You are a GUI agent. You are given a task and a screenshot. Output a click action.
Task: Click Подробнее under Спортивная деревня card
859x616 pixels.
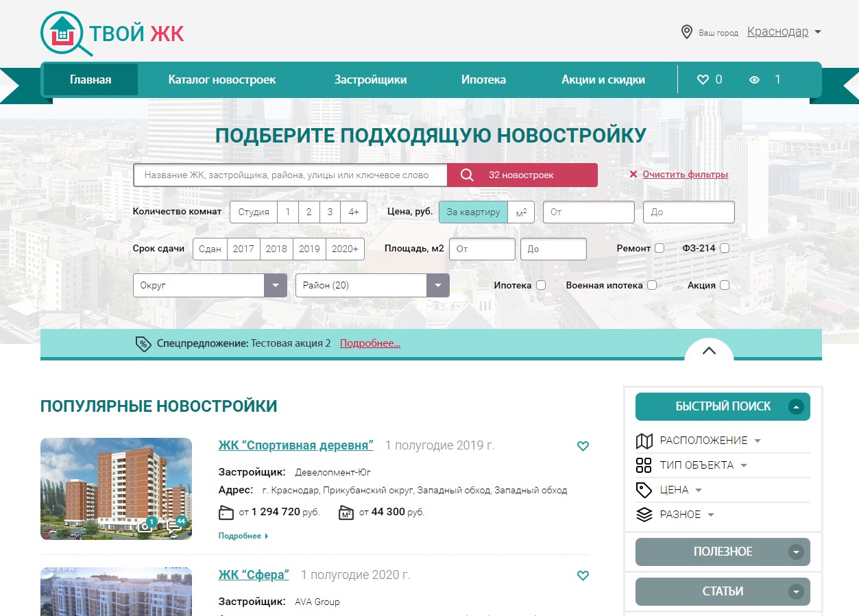point(243,536)
